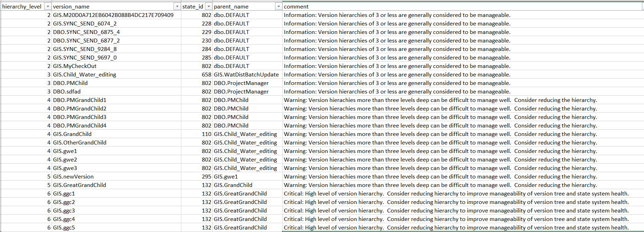Click the DBO.PMGrandChild2 version cell
The width and height of the screenshot is (644, 232).
click(116, 108)
